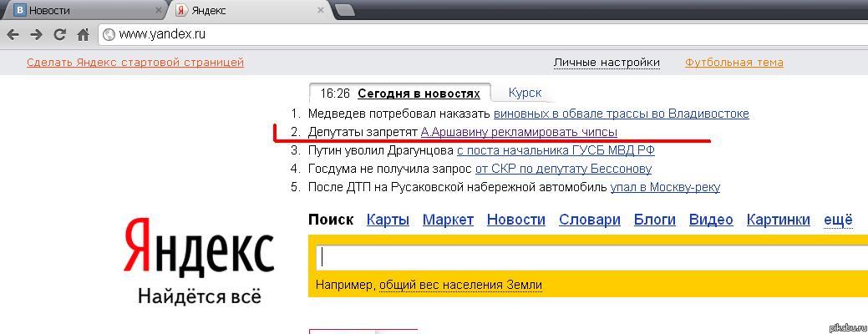
Task: Focus the Yandex search input field
Action: coord(585,256)
